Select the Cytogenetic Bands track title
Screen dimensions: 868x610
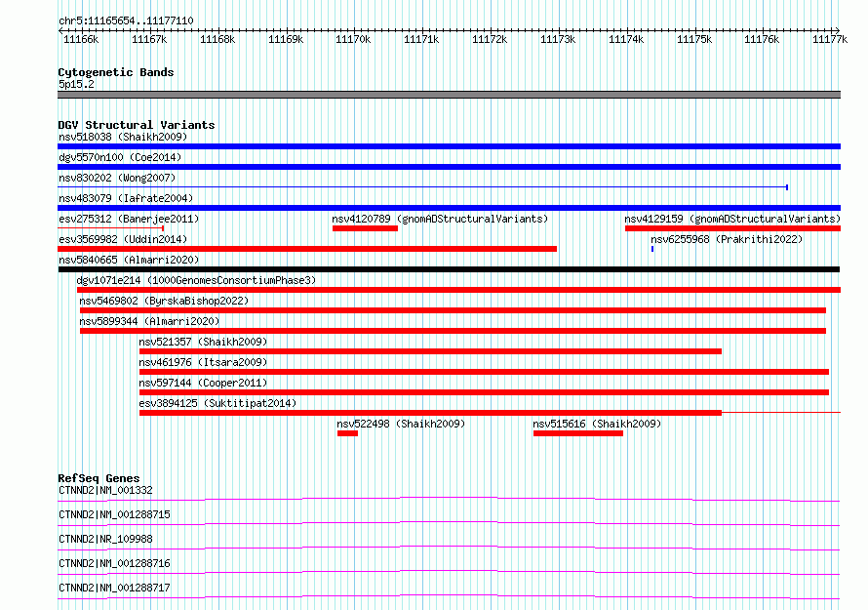pyautogui.click(x=116, y=72)
